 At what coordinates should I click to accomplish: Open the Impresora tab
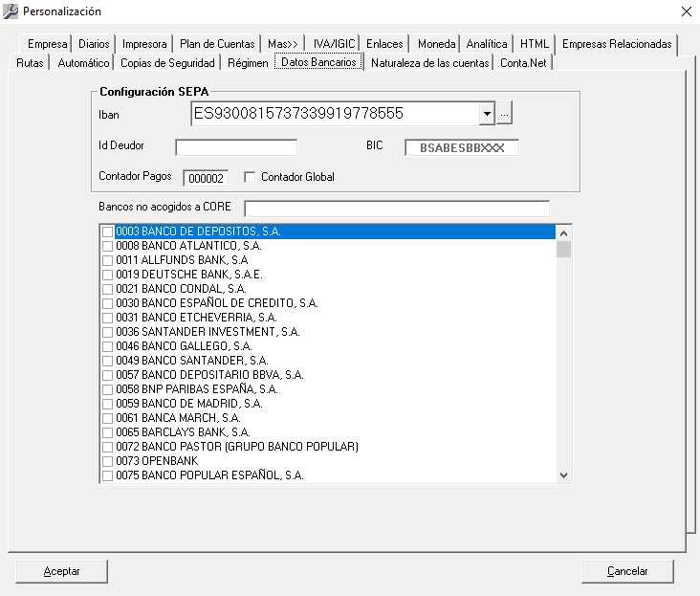click(x=144, y=44)
